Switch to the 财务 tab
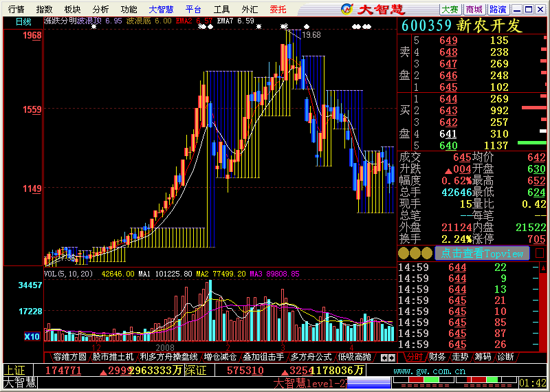 click(437, 357)
